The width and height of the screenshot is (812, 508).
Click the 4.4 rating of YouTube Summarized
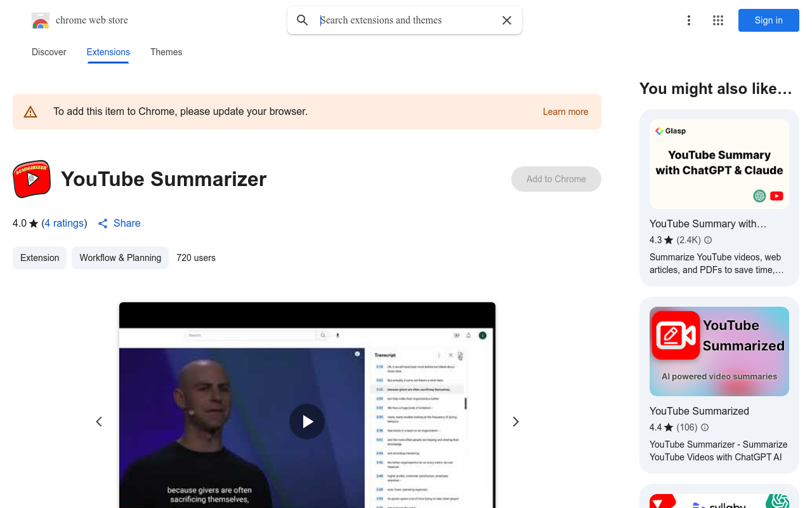pyautogui.click(x=661, y=427)
